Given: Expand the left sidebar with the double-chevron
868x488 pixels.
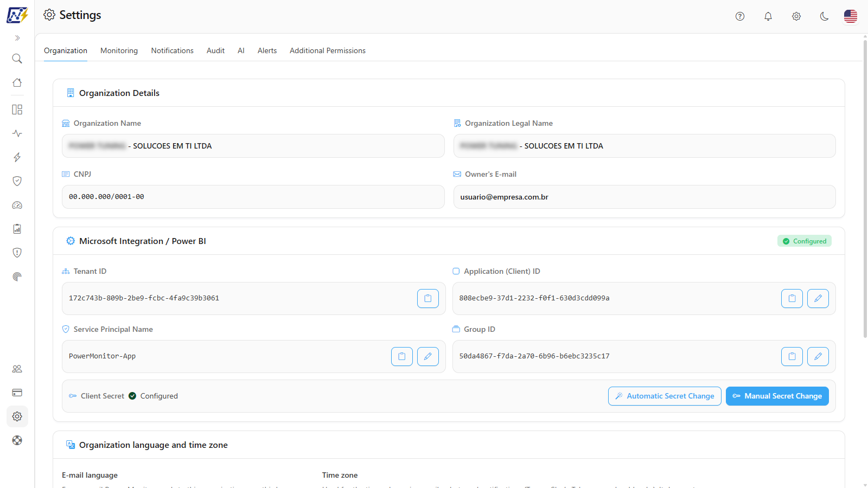Looking at the screenshot, I should pyautogui.click(x=17, y=38).
